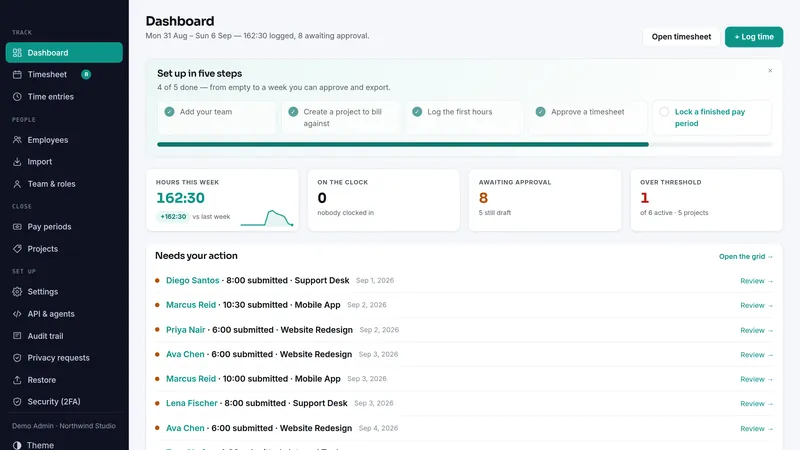Click the empty circle for Lock a finished pay period
Image resolution: width=800 pixels, height=450 pixels.
(x=664, y=112)
